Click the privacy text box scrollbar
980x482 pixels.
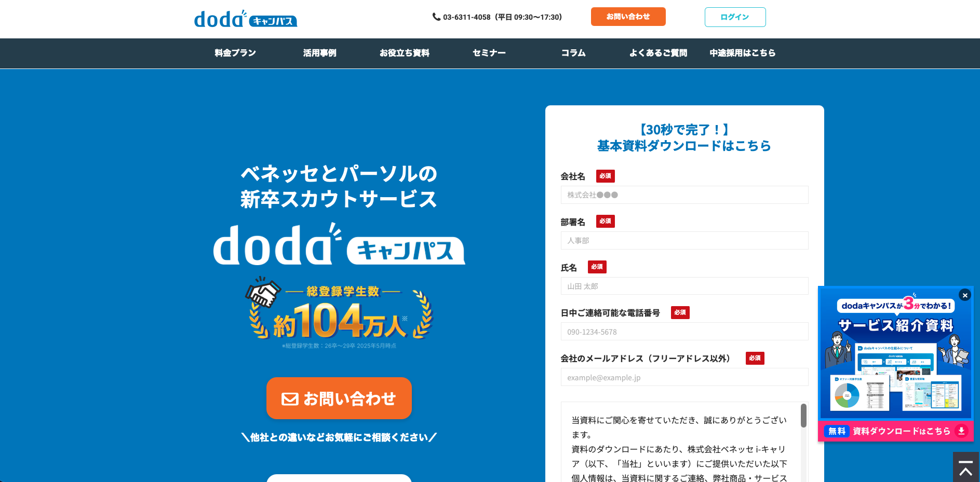tap(803, 416)
